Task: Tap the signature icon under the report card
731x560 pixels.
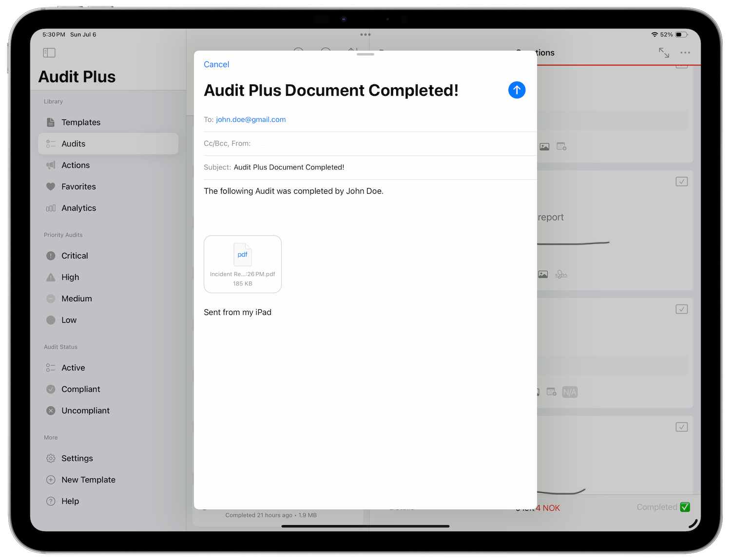Action: [x=561, y=275]
